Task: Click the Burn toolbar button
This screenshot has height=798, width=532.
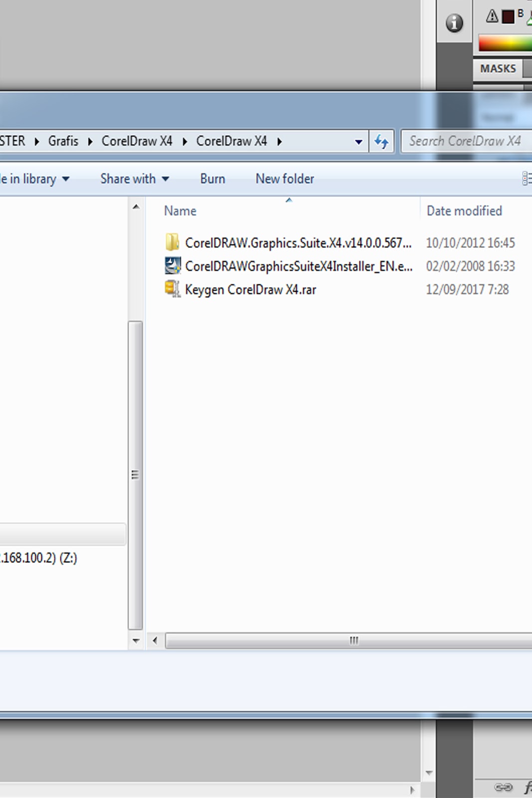Action: click(212, 179)
